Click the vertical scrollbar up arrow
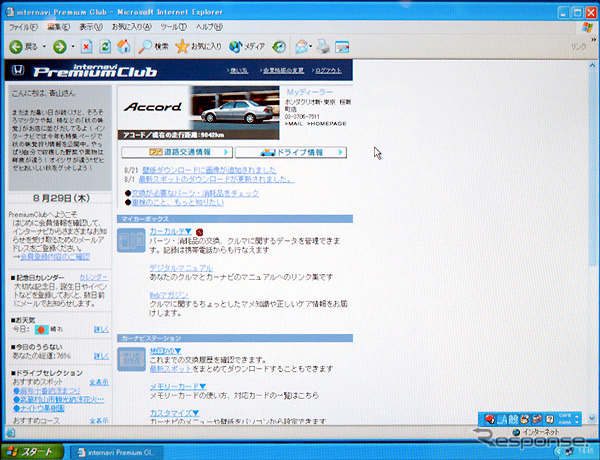This screenshot has width=600, height=460. point(593,65)
